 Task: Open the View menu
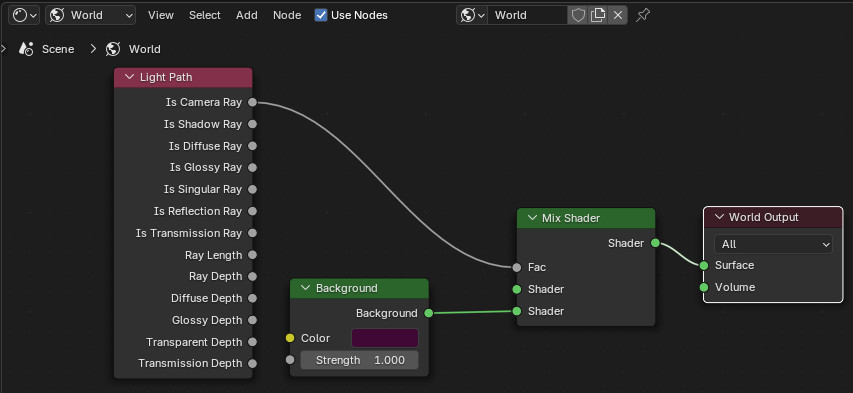tap(160, 15)
